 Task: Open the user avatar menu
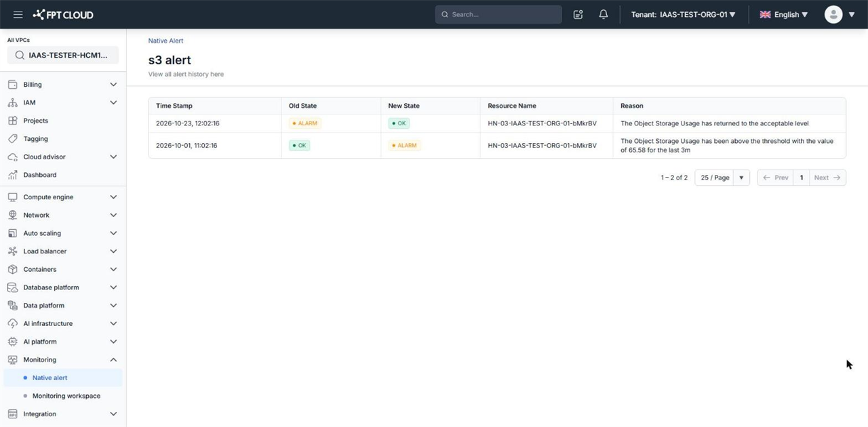coord(833,14)
